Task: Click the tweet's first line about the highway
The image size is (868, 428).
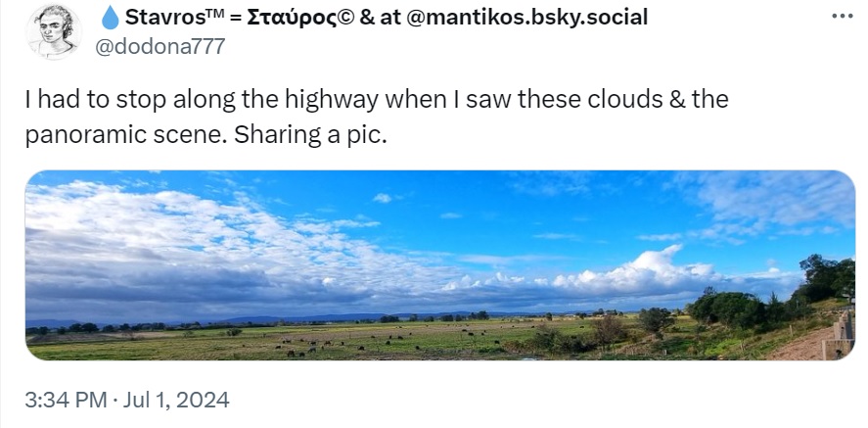Action: coord(377,100)
